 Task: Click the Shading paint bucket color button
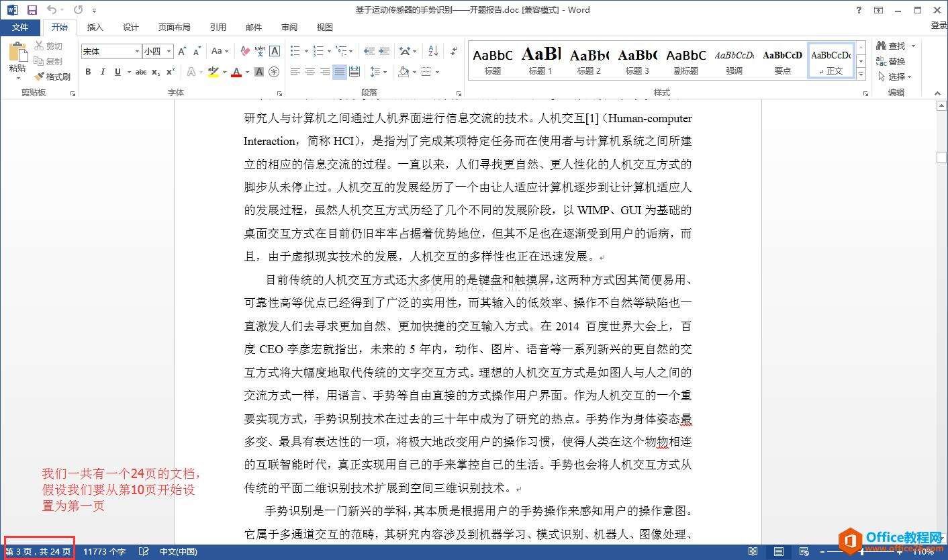404,72
